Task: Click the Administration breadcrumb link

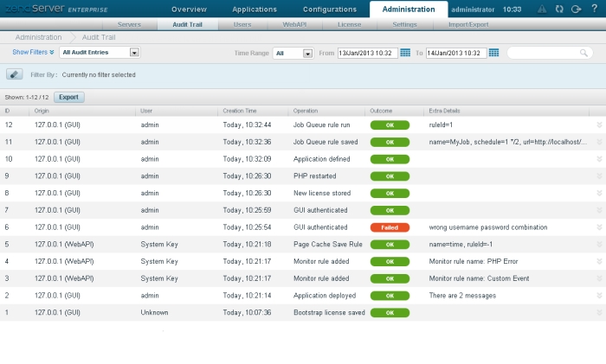Action: [38, 38]
